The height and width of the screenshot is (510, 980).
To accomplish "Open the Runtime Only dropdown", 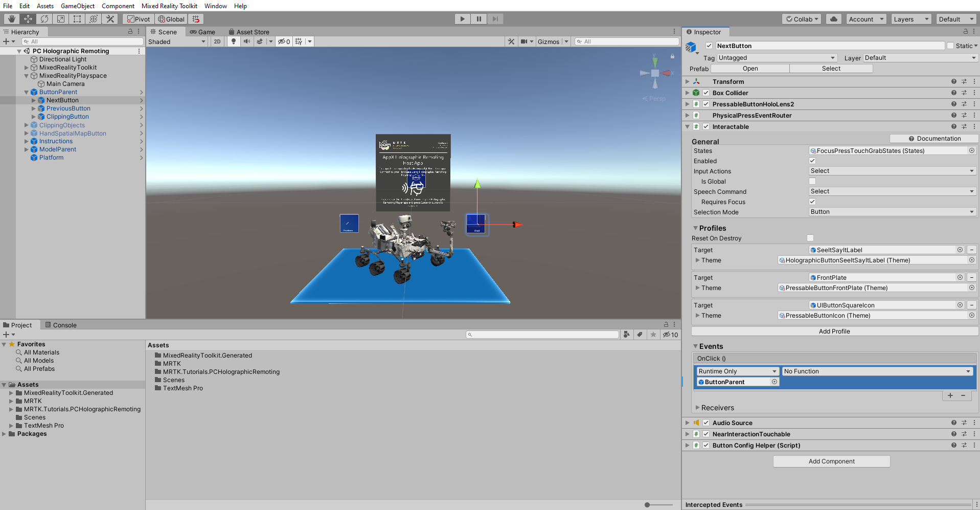I will 738,371.
